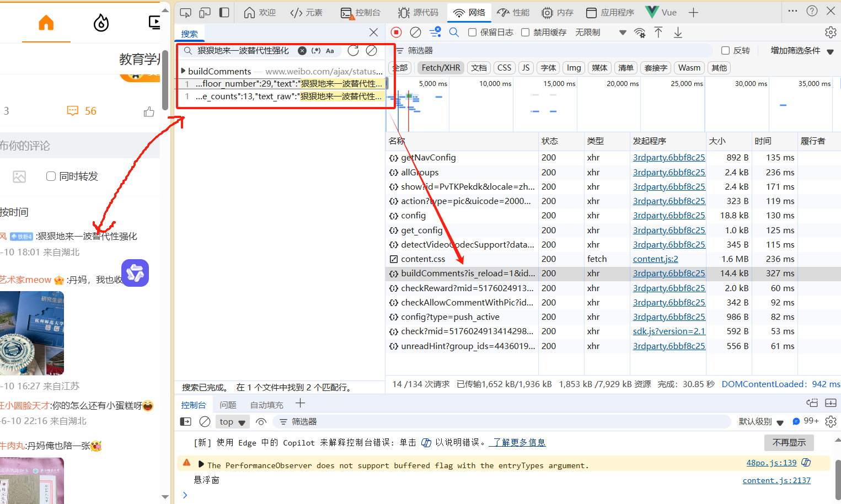Show console sidebar icon
841x504 pixels.
point(186,422)
